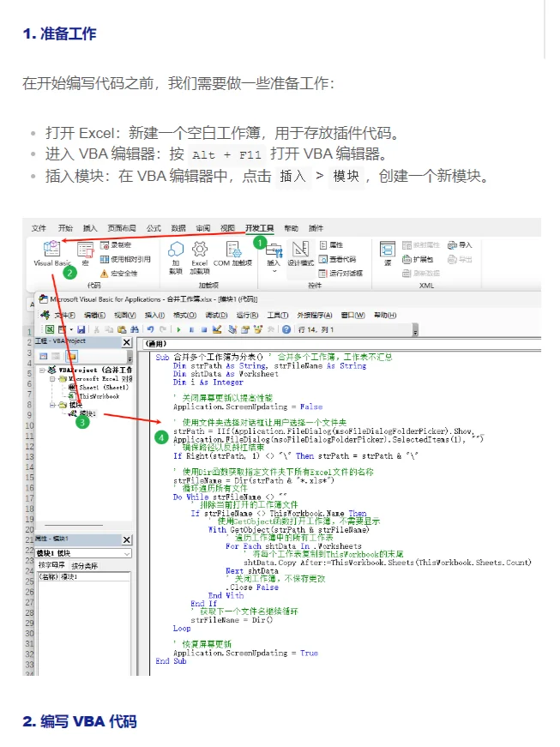The image size is (560, 747).
Task: Click the 'End Sub' line in code window
Action: (x=171, y=661)
